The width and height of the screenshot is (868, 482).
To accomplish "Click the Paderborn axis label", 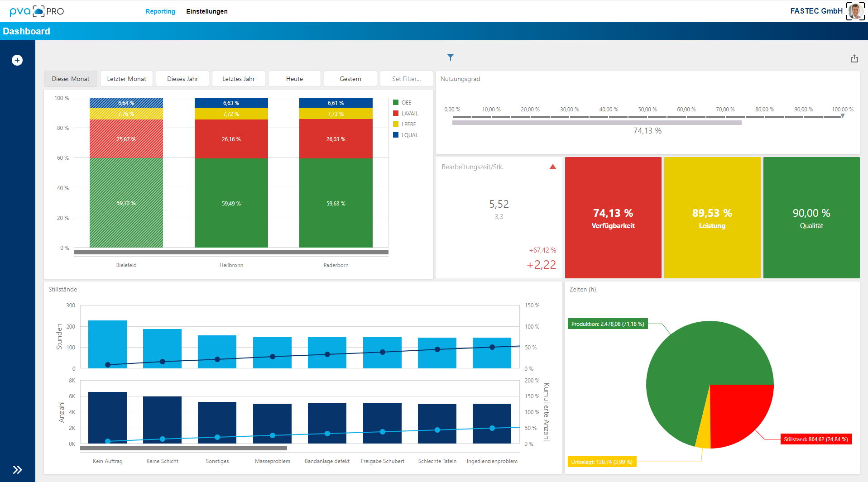I will [336, 265].
